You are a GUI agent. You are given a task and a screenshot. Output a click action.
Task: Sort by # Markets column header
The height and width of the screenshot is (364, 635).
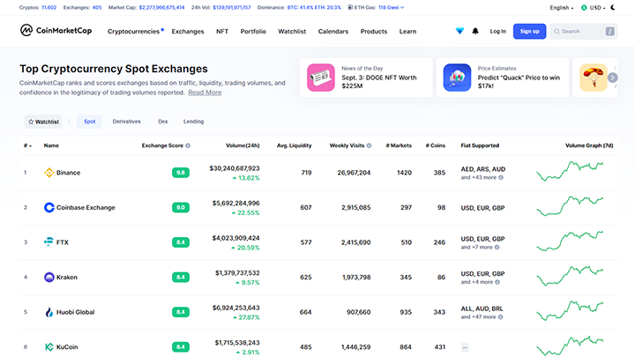coord(399,145)
